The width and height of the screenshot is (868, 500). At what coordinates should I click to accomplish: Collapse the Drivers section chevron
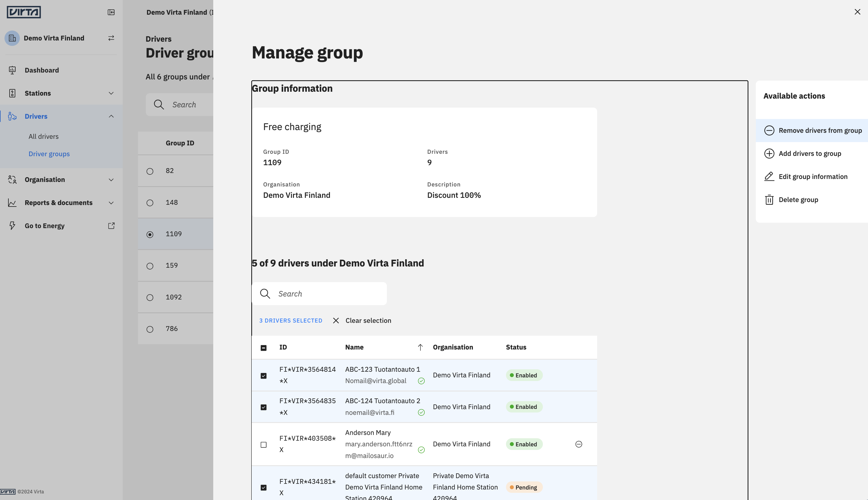(111, 116)
